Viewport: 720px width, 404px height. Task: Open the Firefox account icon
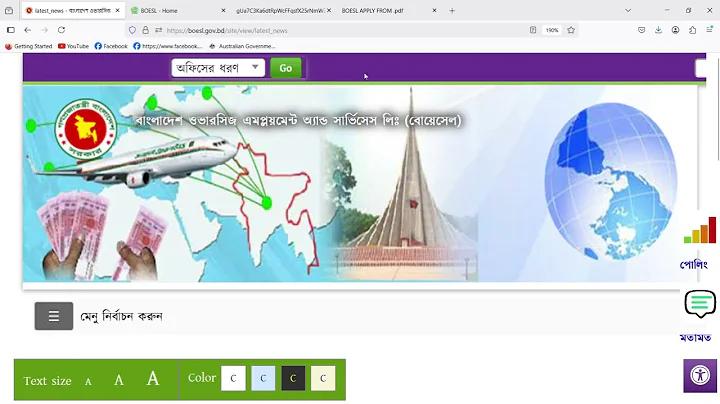coord(675,30)
